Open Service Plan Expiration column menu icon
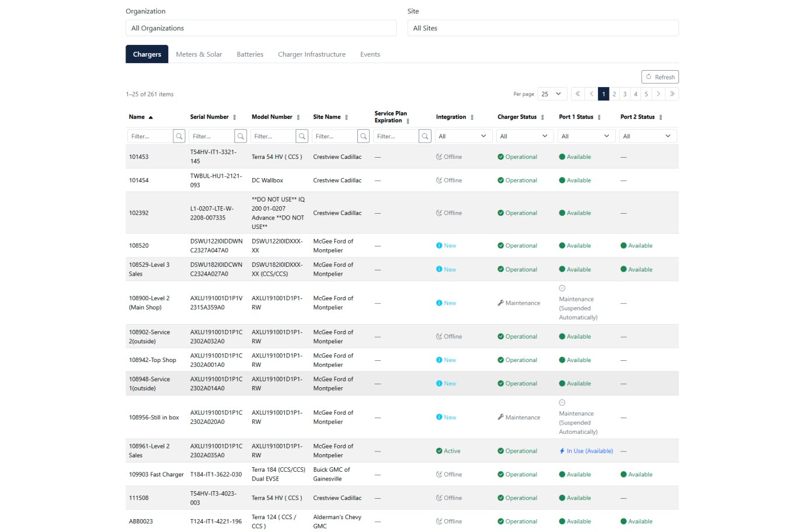The image size is (804, 532). click(408, 121)
